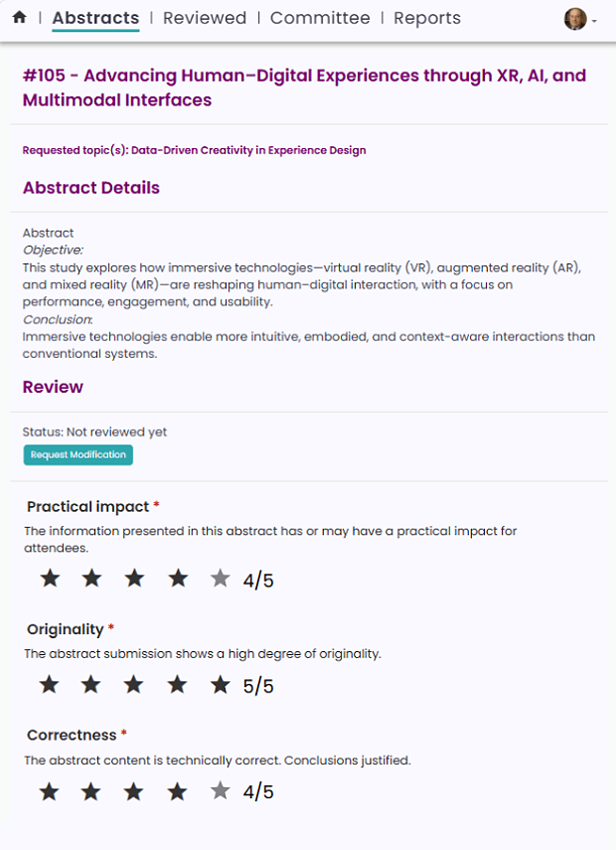The height and width of the screenshot is (850, 616).
Task: Select the first star under Practical impact
Action: click(49, 577)
